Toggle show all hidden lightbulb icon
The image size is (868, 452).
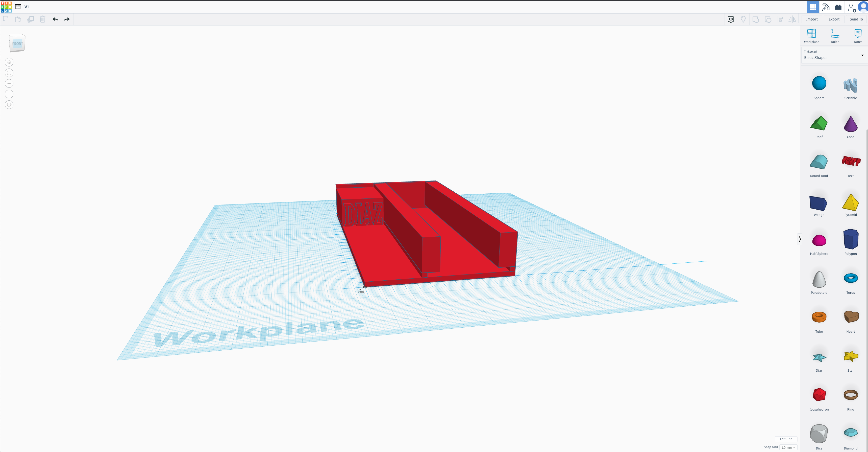[743, 19]
